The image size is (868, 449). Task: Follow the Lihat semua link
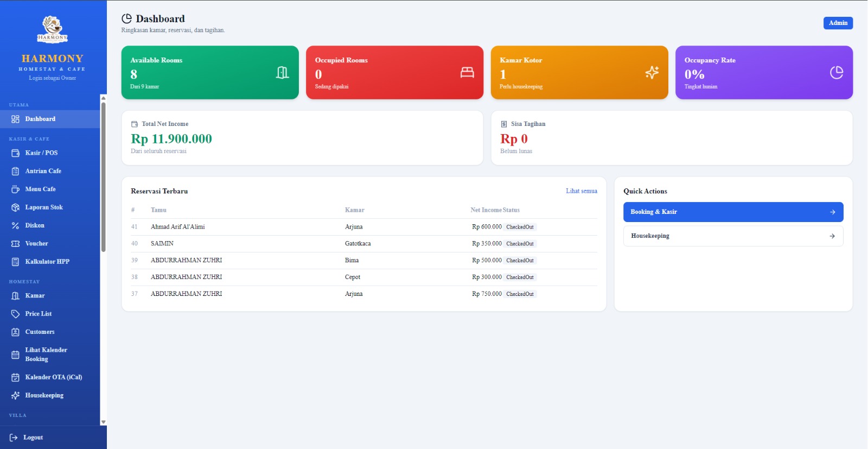point(582,191)
